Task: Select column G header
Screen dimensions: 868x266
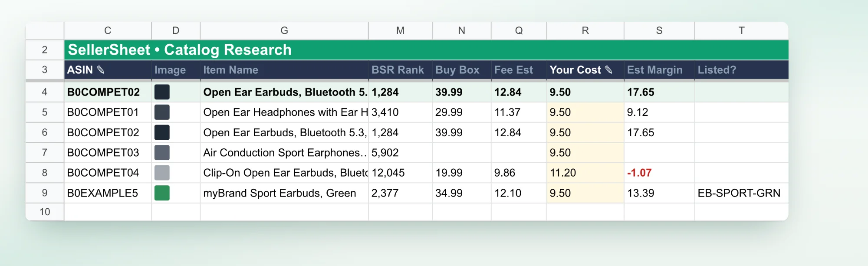Action: tap(284, 30)
